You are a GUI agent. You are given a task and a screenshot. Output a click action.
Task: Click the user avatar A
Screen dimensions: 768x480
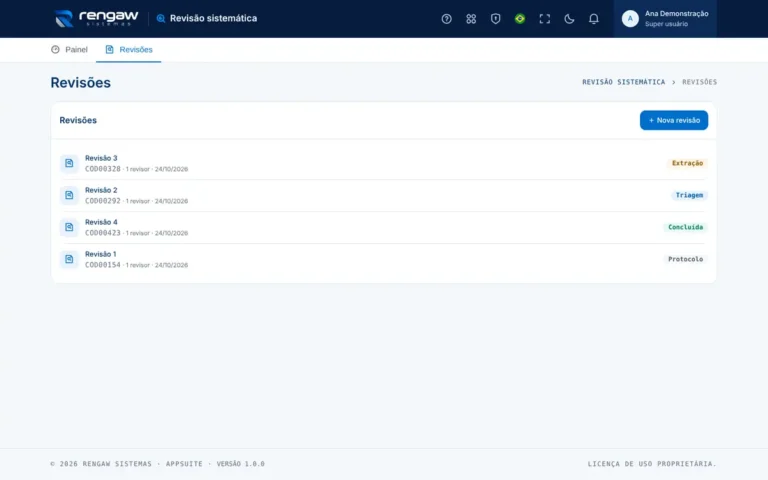(x=630, y=19)
